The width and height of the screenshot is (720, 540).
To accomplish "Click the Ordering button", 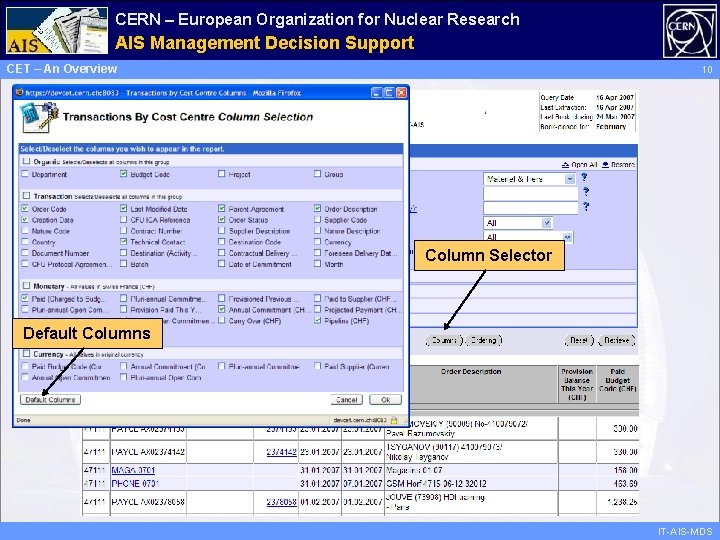I will pos(484,340).
